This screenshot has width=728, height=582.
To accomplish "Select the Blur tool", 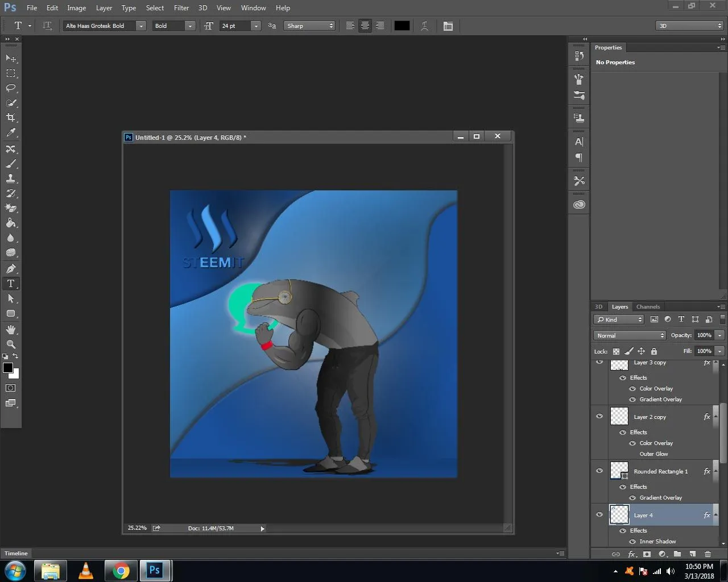I will pos(11,238).
